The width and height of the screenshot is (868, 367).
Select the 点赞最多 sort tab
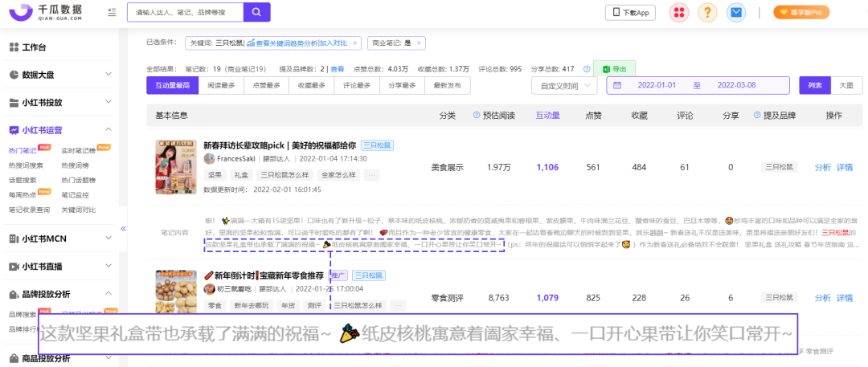266,85
